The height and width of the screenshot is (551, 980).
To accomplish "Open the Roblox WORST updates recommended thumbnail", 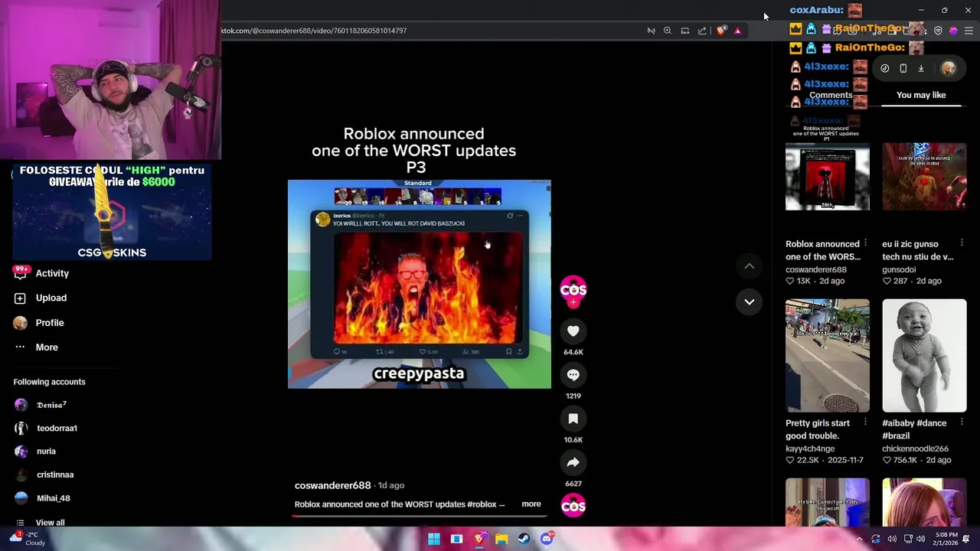I will coord(827,177).
